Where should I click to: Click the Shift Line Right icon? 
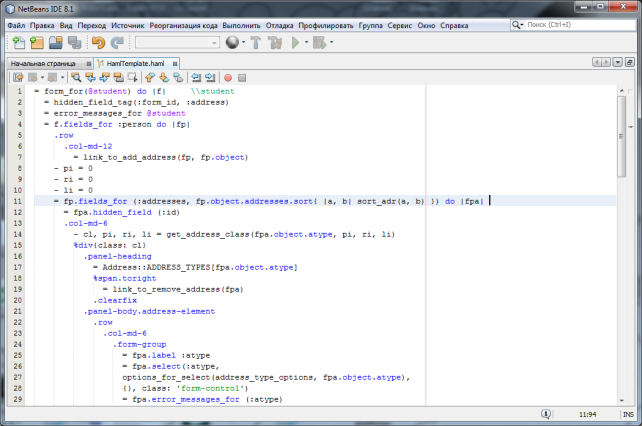[x=210, y=77]
